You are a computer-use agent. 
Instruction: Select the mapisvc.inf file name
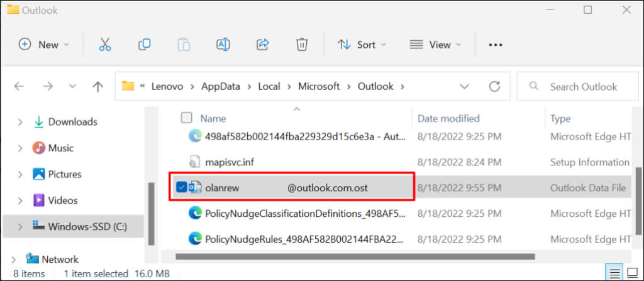point(230,162)
